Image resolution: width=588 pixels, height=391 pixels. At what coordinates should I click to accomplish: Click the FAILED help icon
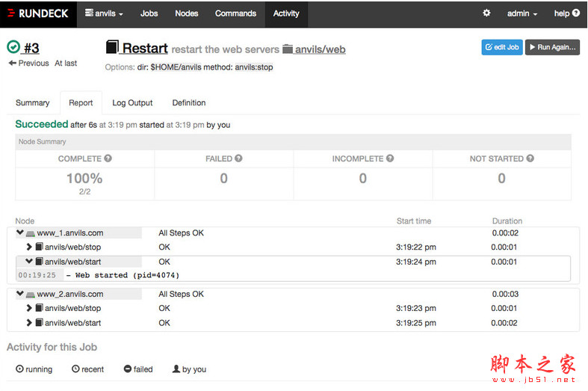(238, 158)
